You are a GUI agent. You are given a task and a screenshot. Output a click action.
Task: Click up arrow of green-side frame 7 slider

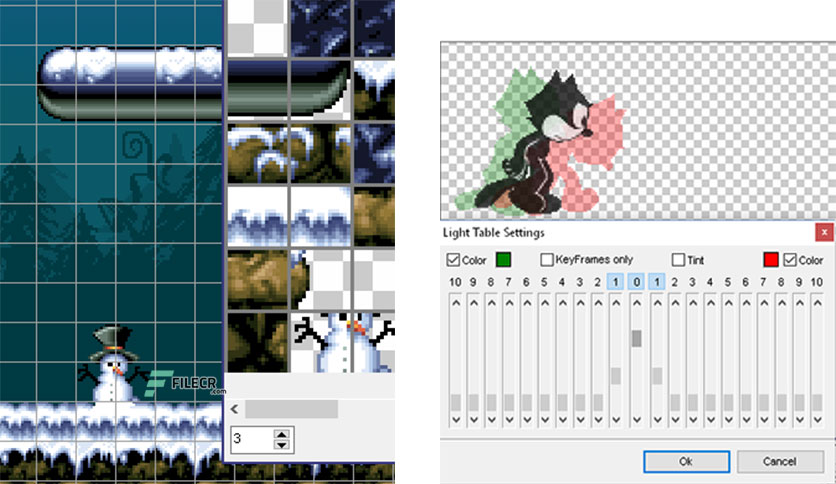[x=509, y=303]
